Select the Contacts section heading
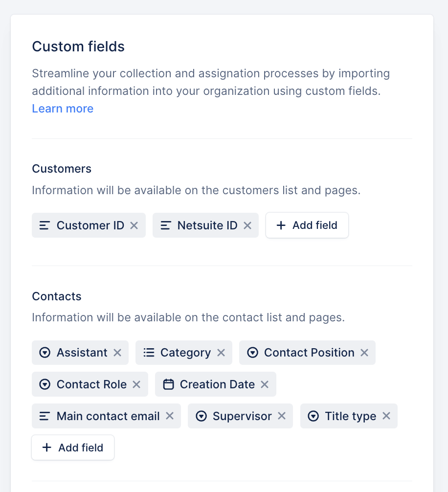 (x=56, y=296)
